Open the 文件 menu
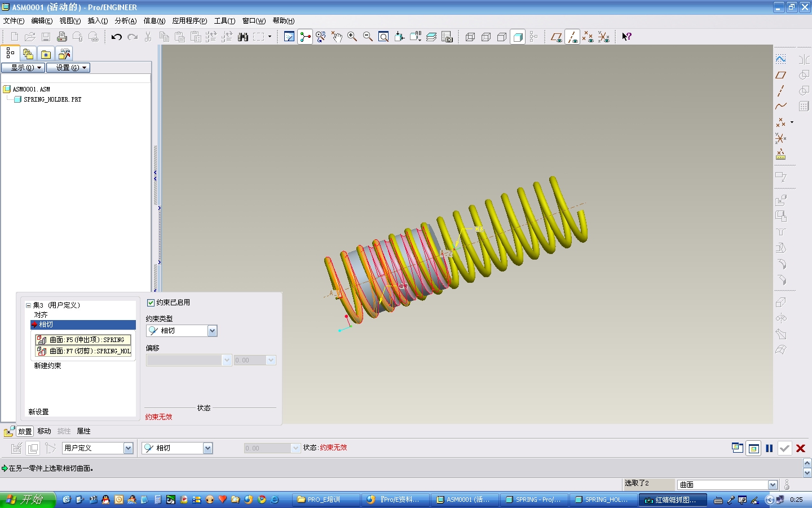The width and height of the screenshot is (812, 508). point(14,21)
